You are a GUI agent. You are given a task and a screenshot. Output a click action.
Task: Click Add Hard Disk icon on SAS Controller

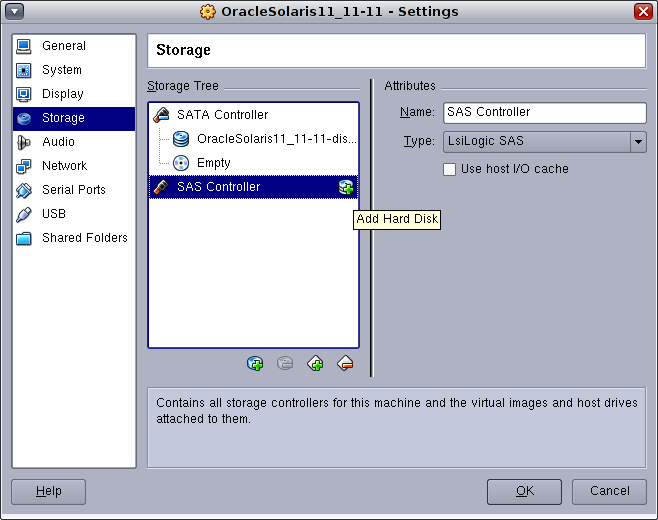(x=346, y=187)
